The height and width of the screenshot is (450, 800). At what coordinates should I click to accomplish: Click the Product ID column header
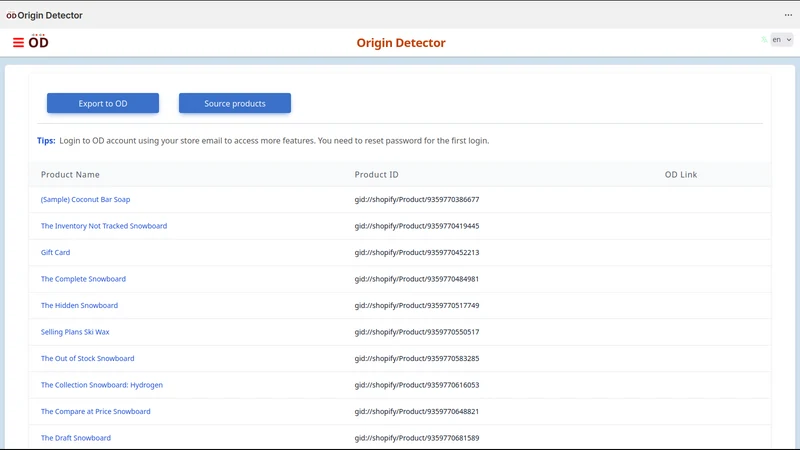(377, 174)
